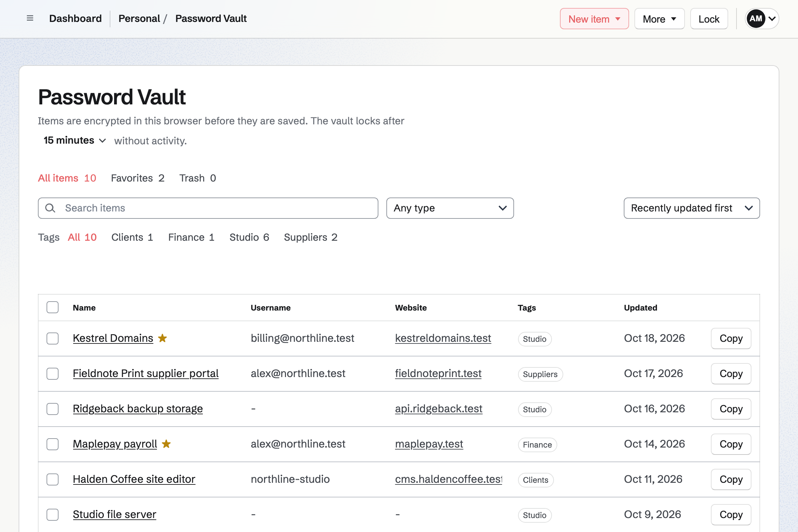This screenshot has width=798, height=532.
Task: Click the Finance tag pill on Maplepay row
Action: (x=537, y=445)
